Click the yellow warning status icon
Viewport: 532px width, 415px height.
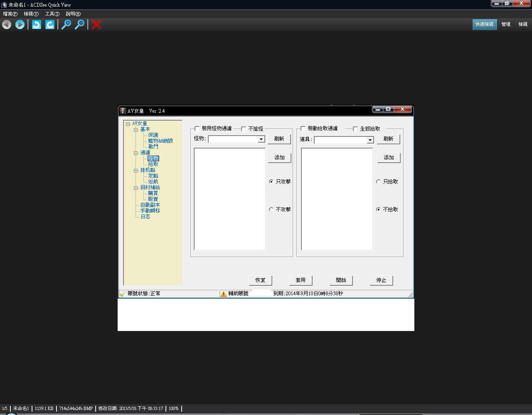coord(224,294)
